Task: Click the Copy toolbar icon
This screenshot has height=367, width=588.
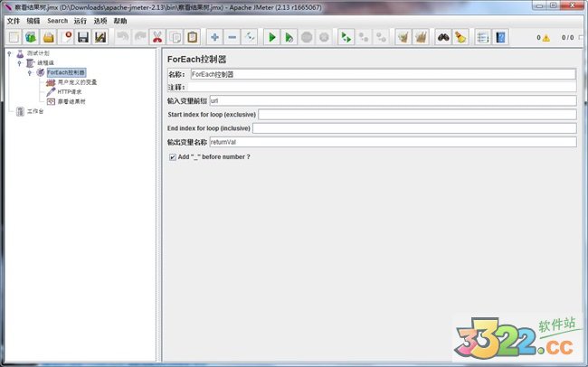Action: [175, 37]
